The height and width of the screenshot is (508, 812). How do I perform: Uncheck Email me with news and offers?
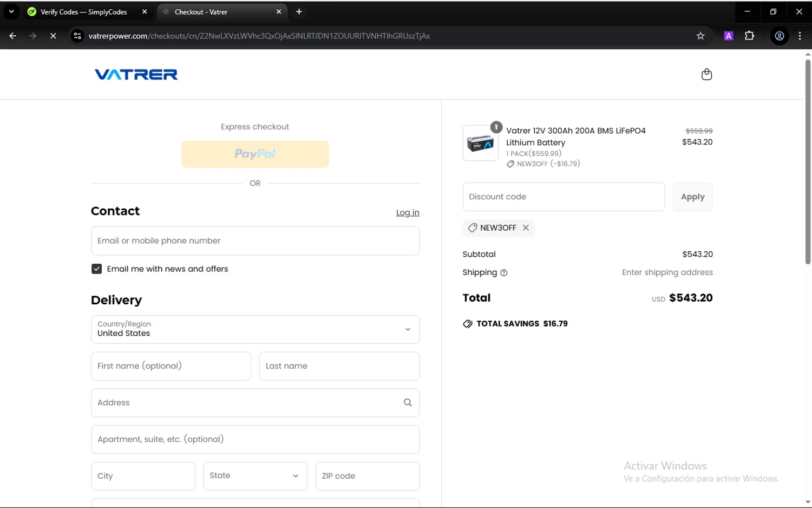(x=96, y=269)
